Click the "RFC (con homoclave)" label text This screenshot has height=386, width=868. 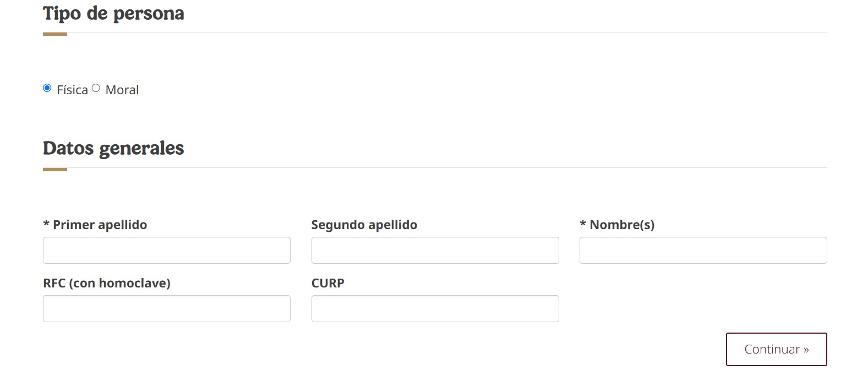click(107, 283)
